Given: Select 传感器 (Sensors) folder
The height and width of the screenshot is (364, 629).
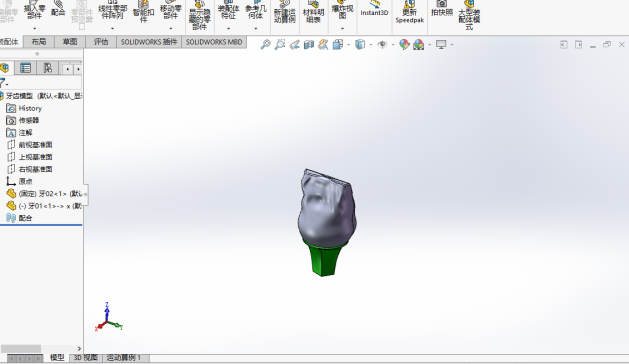Looking at the screenshot, I should (x=23, y=120).
